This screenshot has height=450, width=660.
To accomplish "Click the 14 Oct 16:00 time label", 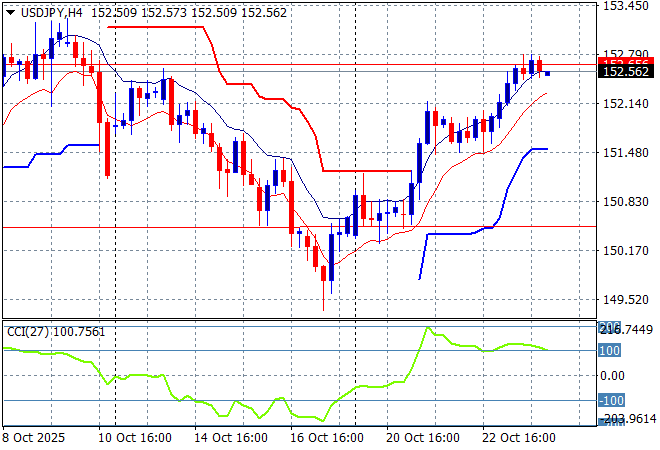I will click(x=231, y=438).
